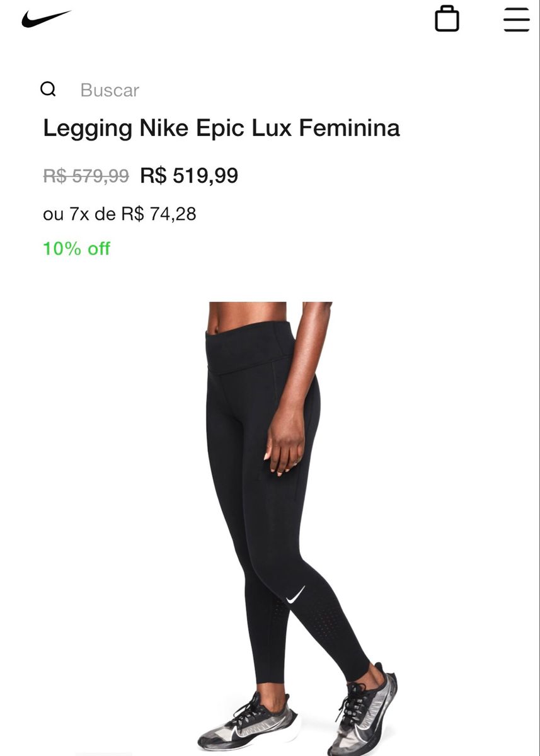Click the sale price R$ 519,99
This screenshot has width=540, height=756.
coord(189,175)
